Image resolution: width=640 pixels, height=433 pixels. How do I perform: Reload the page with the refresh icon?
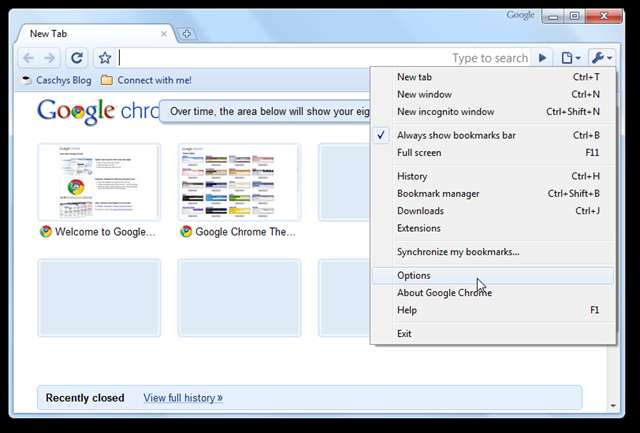click(77, 58)
